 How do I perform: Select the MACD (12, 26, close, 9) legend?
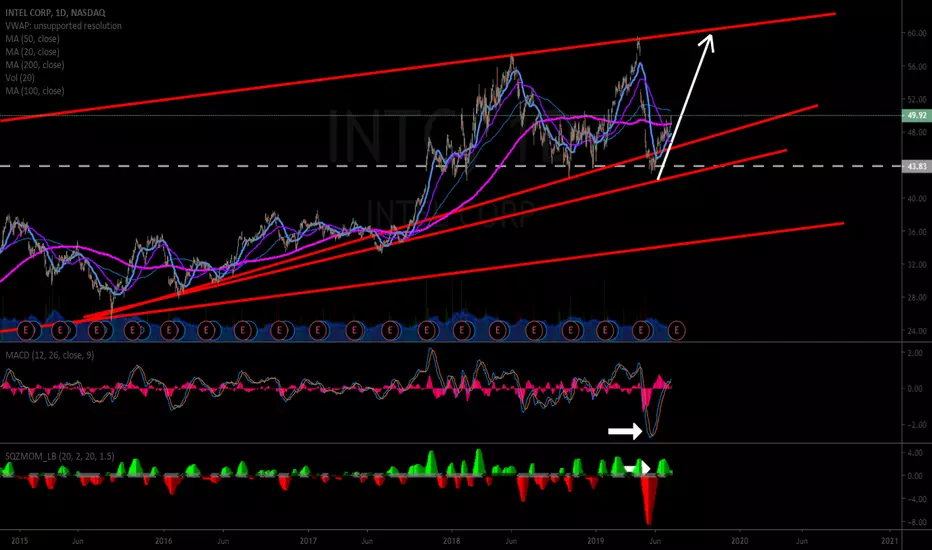tap(50, 355)
